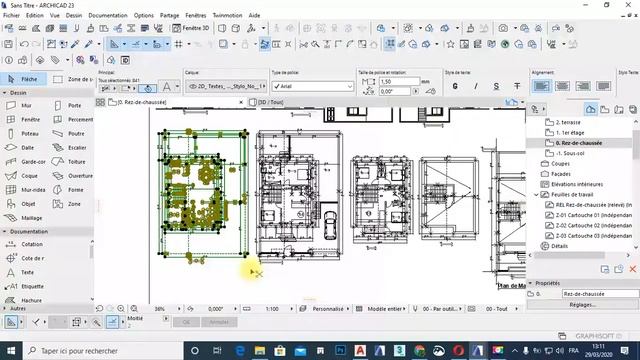The width and height of the screenshot is (640, 360).
Task: Select the Garde-corps railing tool
Action: [x=26, y=162]
